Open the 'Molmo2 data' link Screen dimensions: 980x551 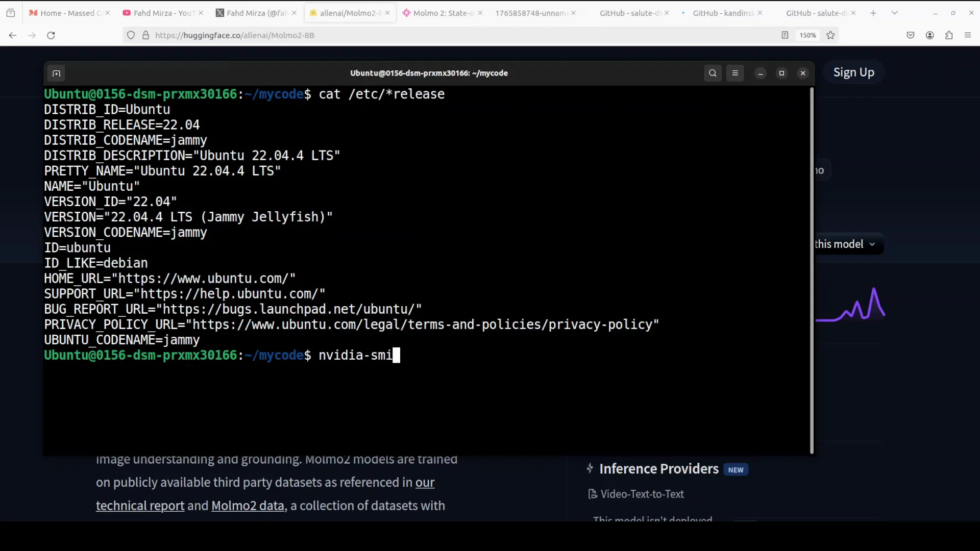coord(248,506)
